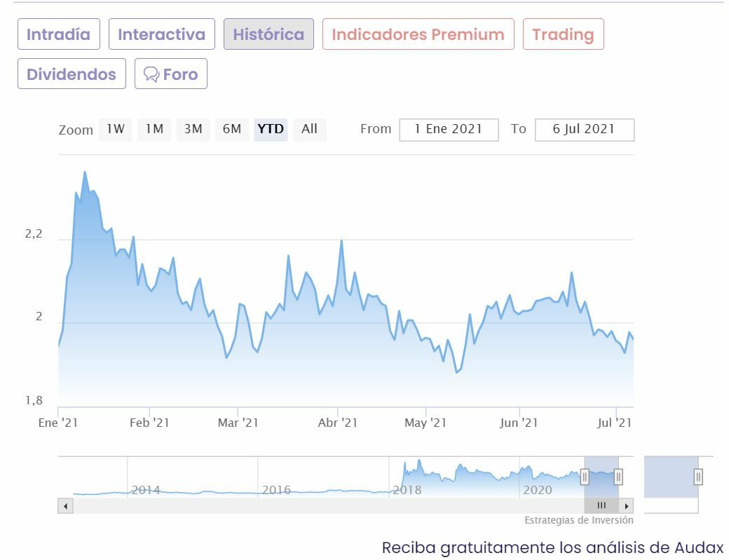Switch to the Interactiva tab
This screenshot has height=560, width=729.
tap(162, 34)
